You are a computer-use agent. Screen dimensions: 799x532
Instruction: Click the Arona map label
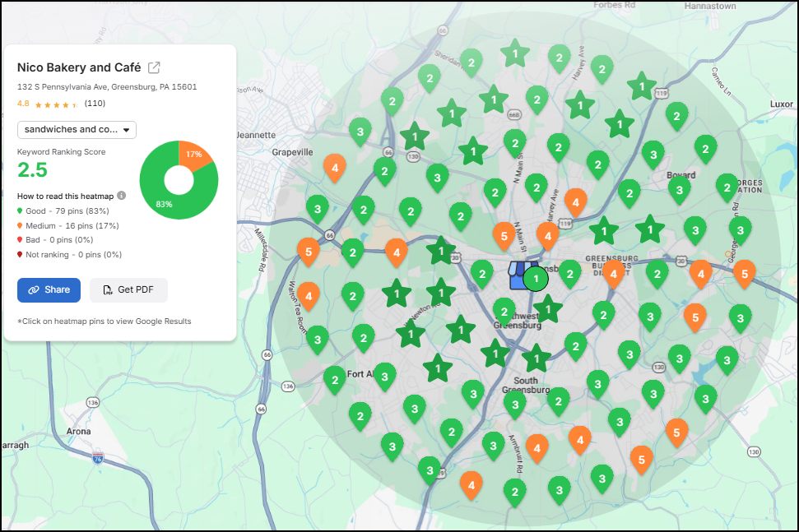tap(78, 431)
